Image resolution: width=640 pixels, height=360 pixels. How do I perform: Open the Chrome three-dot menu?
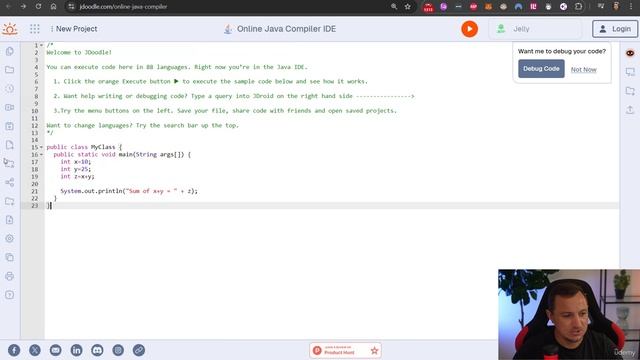click(x=631, y=7)
